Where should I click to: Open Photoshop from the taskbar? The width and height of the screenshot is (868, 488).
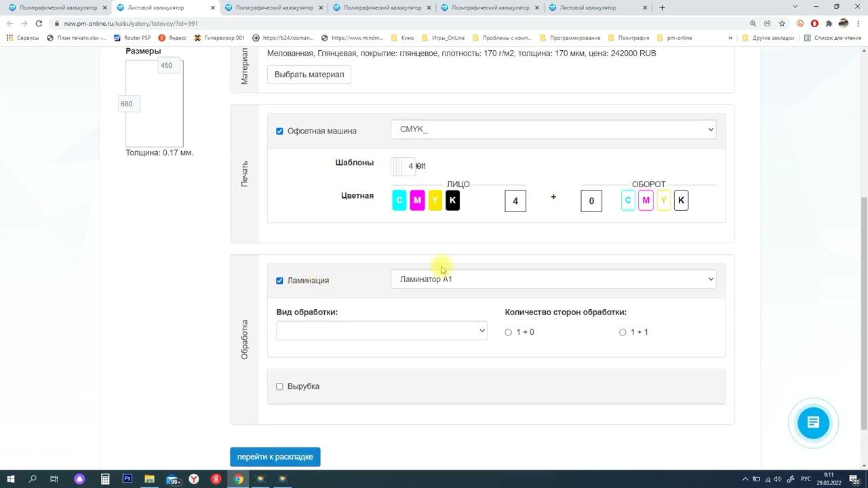127,479
